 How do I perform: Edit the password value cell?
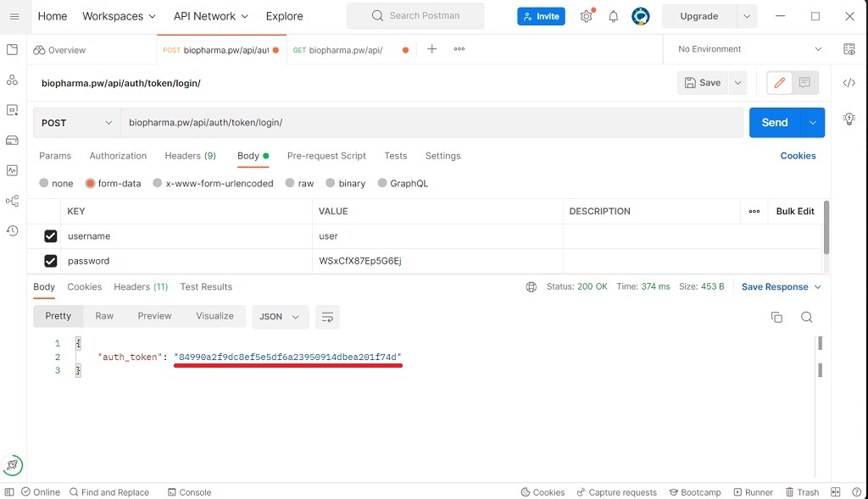pyautogui.click(x=437, y=261)
